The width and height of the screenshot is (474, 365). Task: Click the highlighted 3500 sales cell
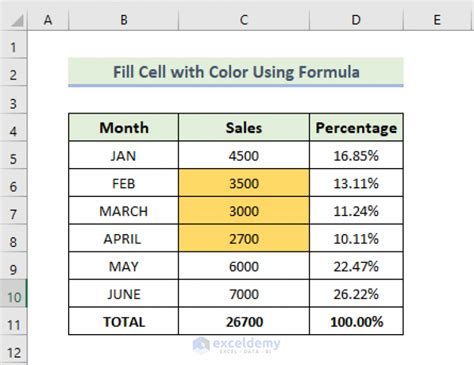(x=244, y=183)
